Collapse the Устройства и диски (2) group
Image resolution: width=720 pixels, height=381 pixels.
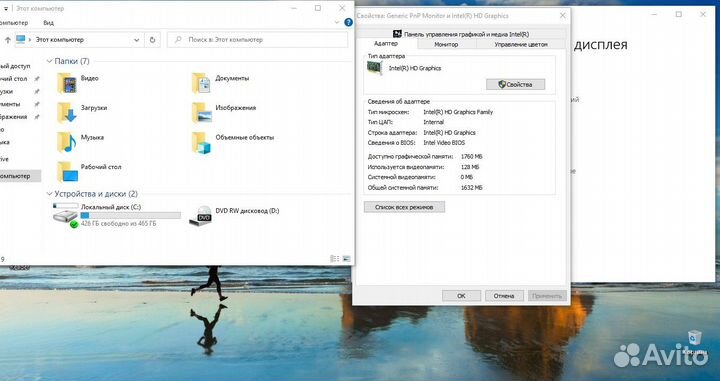tap(50, 194)
